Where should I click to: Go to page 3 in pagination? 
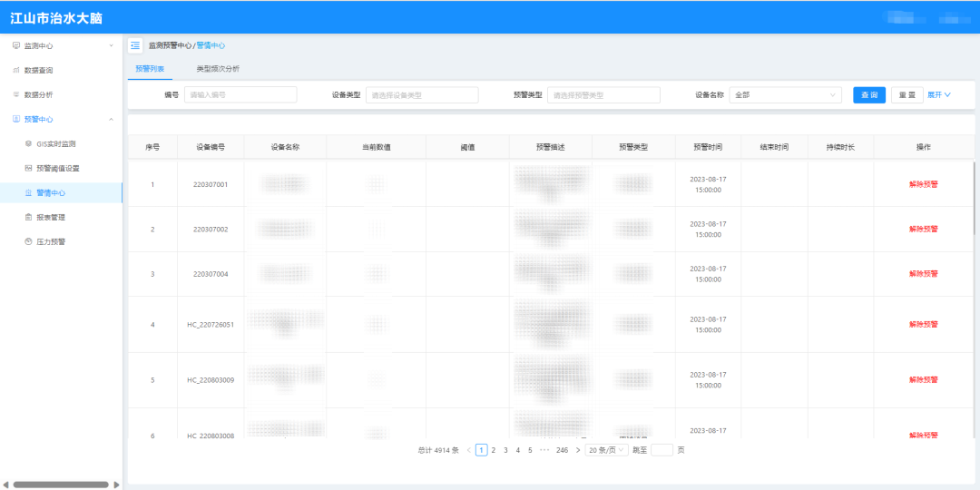coord(505,450)
